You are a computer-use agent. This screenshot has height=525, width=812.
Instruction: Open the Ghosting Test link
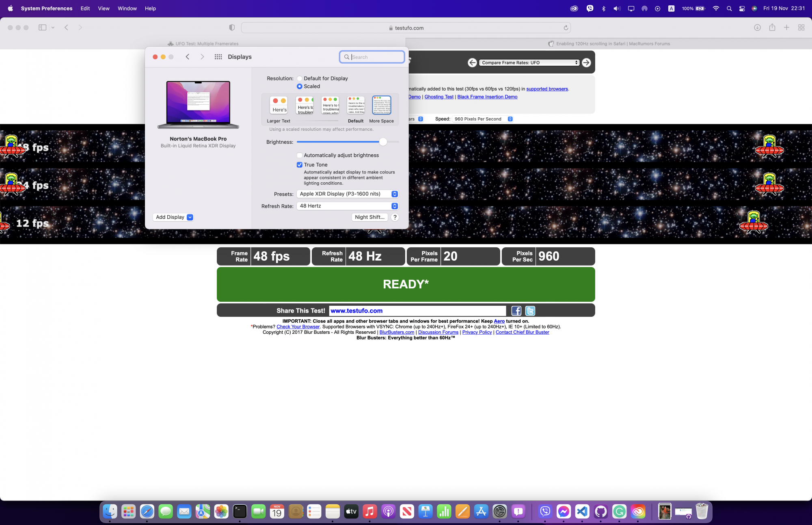tap(439, 97)
